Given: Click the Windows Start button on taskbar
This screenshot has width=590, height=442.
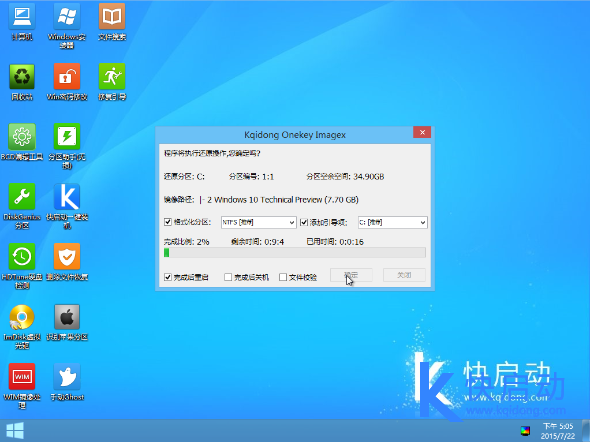Looking at the screenshot, I should [x=15, y=431].
